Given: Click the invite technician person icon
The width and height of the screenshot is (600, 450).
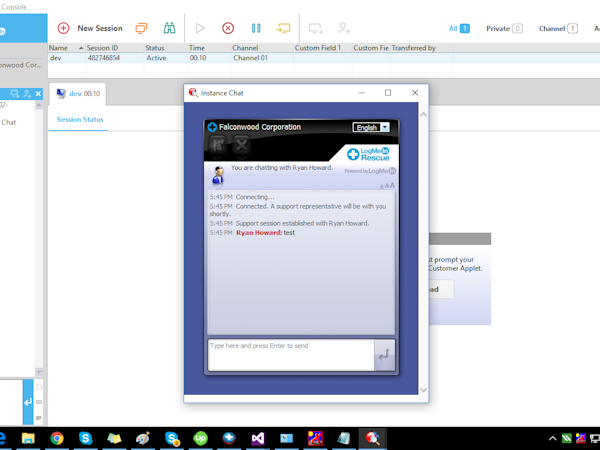Looking at the screenshot, I should [344, 28].
